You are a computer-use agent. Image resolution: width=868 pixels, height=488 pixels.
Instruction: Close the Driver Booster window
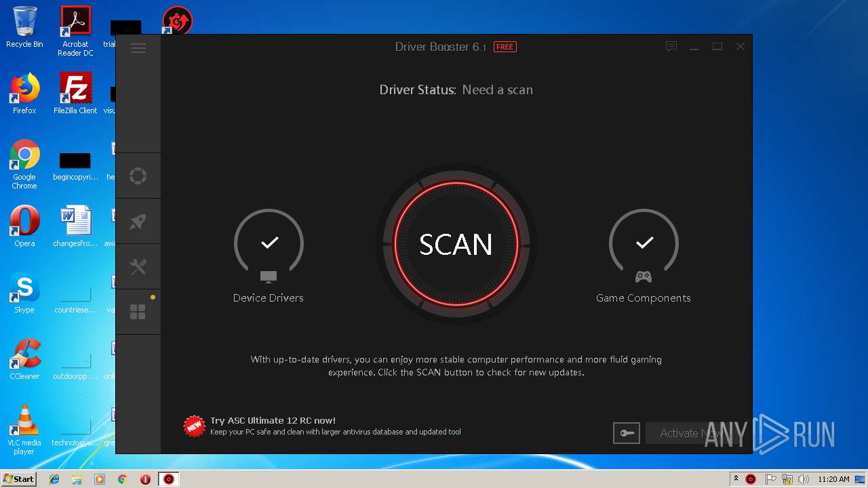(741, 47)
